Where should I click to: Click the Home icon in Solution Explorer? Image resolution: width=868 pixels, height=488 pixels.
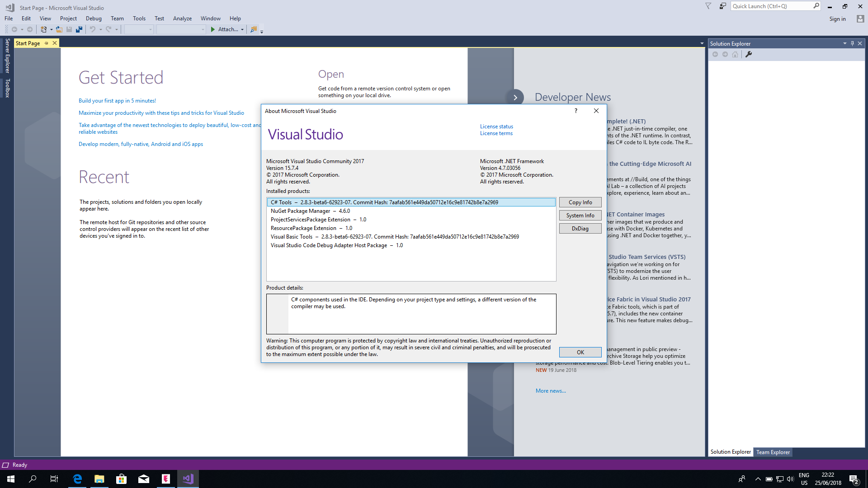coord(735,54)
